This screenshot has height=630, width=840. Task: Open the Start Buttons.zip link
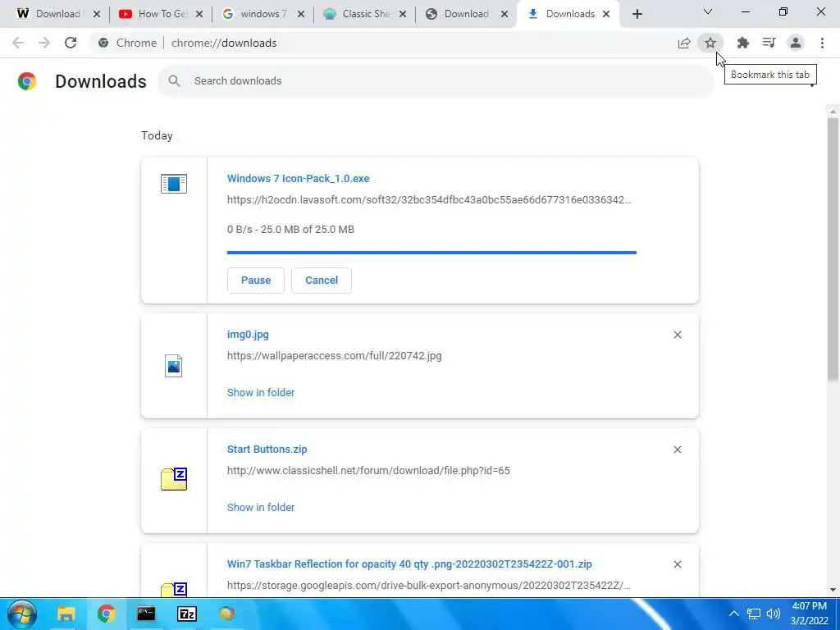pos(267,450)
